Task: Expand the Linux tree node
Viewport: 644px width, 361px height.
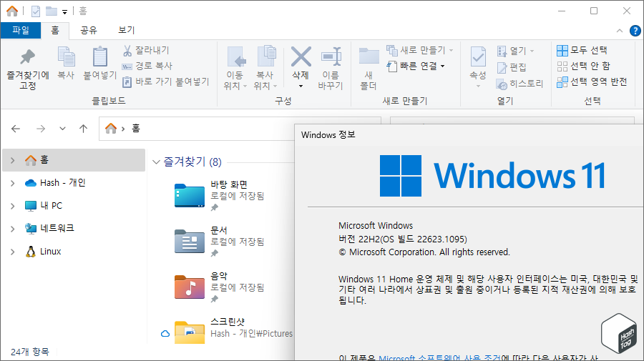Action: [13, 252]
